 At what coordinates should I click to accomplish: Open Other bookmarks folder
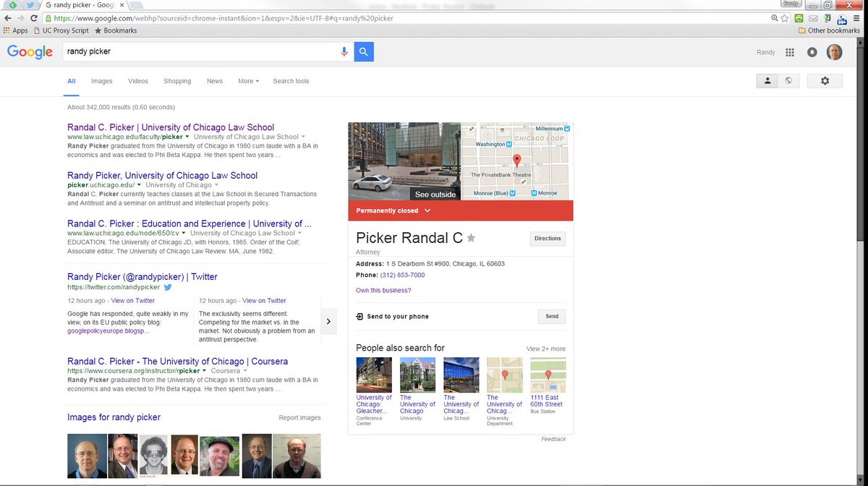(x=829, y=30)
